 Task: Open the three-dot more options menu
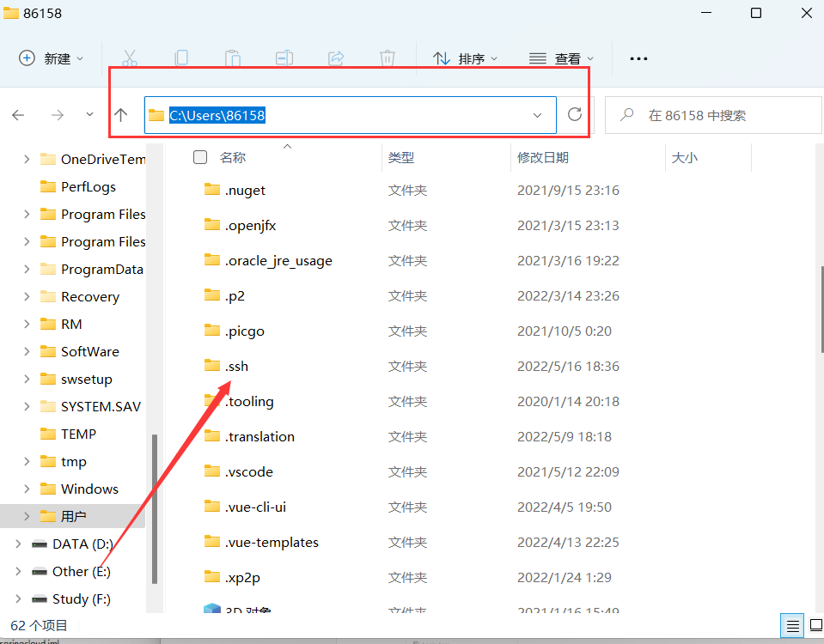638,58
